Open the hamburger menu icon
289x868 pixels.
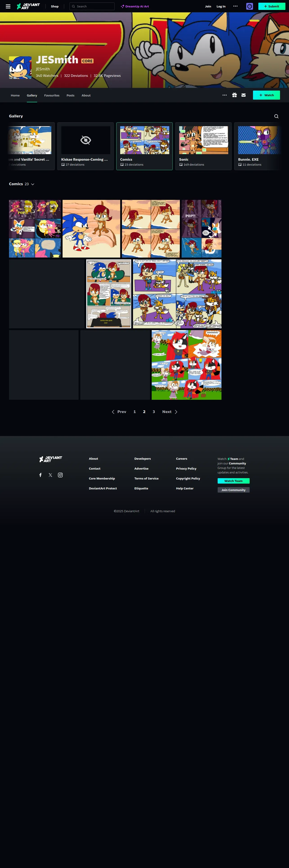point(8,6)
